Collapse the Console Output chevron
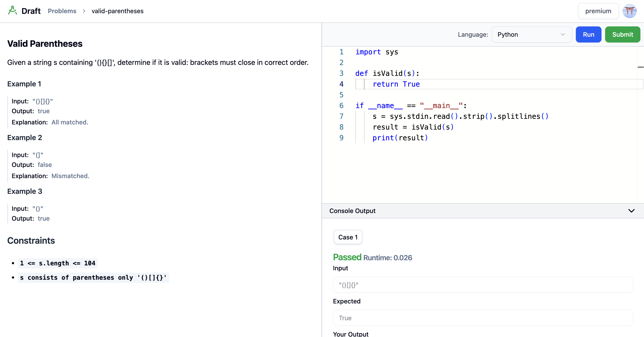Screen dimensions: 644x337 click(x=631, y=211)
